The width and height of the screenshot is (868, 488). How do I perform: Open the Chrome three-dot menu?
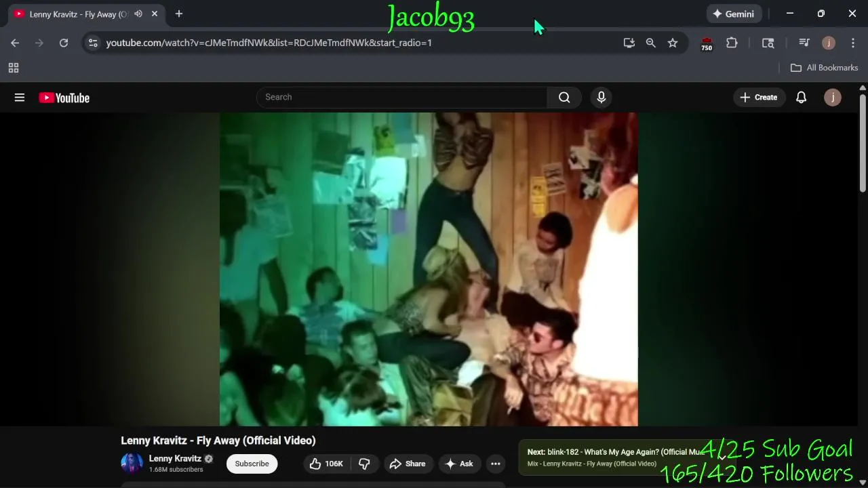click(853, 43)
